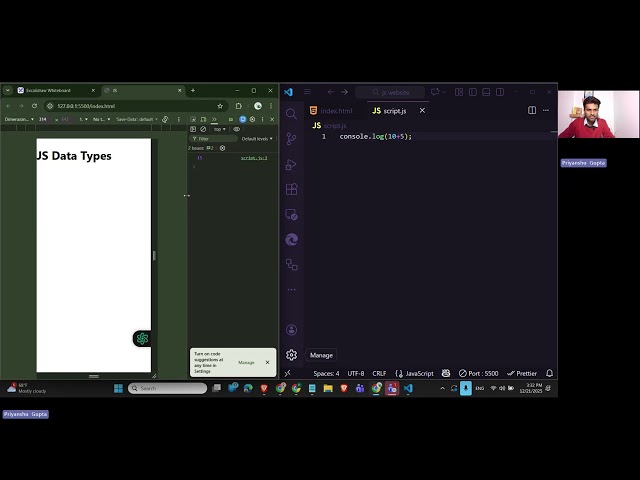Image resolution: width=640 pixels, height=480 pixels.
Task: Click the Port : 5500 status bar item
Action: click(478, 373)
